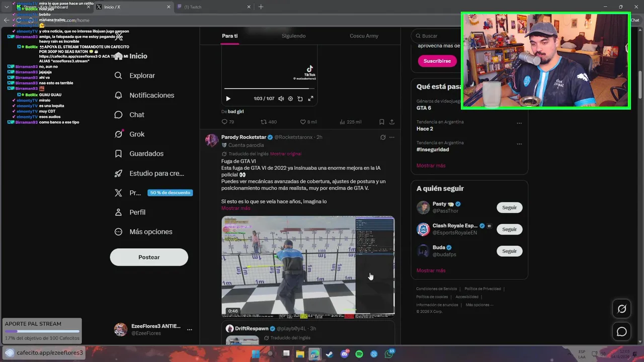Mute the video using the speaker icon
Viewport: 644px width, 362px height.
281,99
